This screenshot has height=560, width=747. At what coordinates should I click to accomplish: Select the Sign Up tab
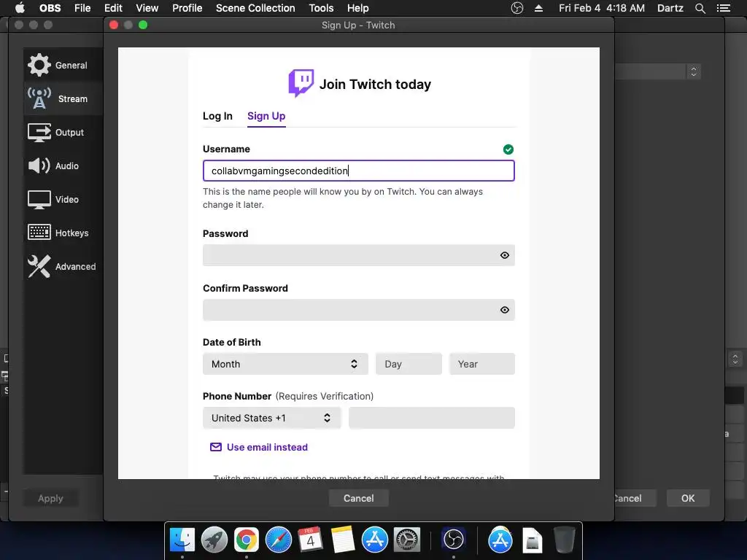(x=266, y=116)
